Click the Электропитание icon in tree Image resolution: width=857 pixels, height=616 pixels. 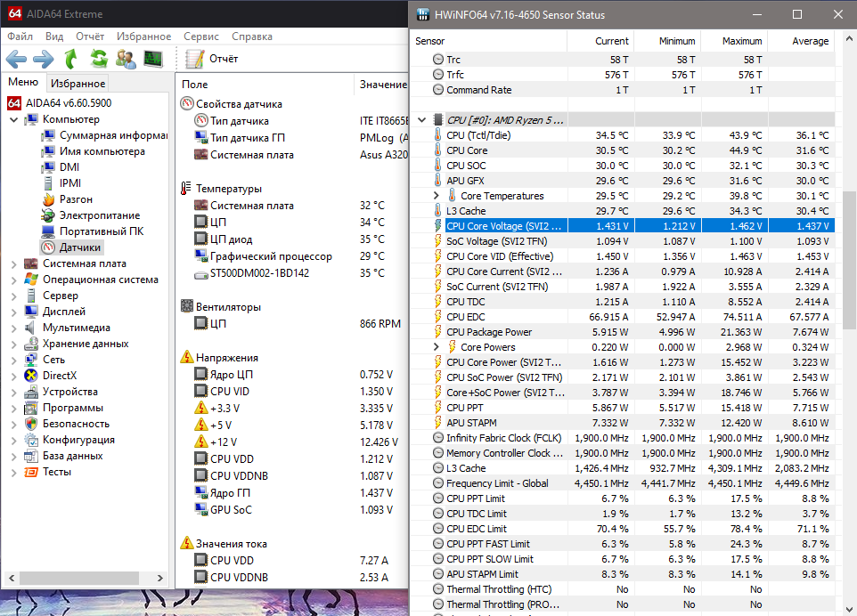tap(48, 215)
